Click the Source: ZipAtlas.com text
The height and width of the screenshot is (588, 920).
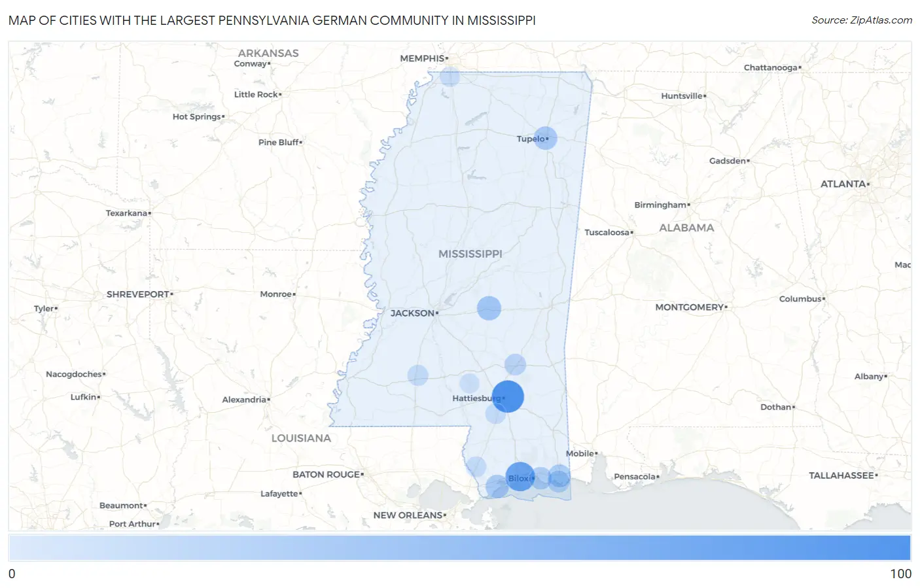tap(862, 20)
